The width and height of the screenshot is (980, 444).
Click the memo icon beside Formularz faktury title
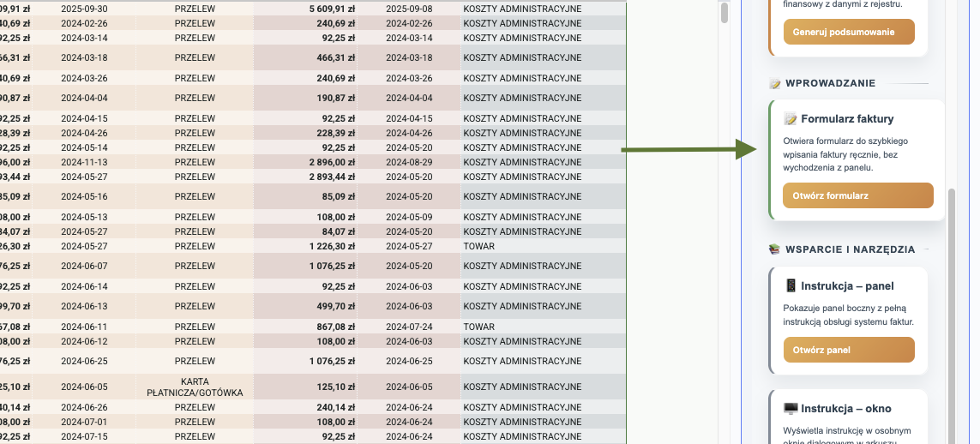[791, 119]
